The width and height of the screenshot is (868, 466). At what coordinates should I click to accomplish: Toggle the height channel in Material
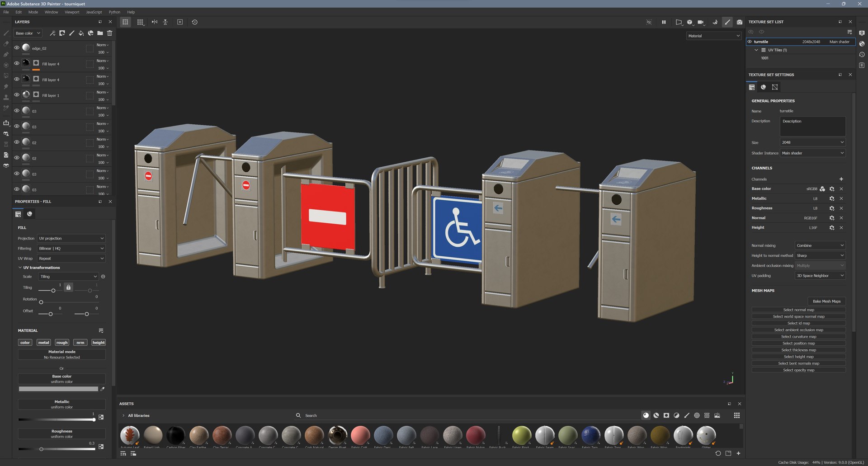99,343
